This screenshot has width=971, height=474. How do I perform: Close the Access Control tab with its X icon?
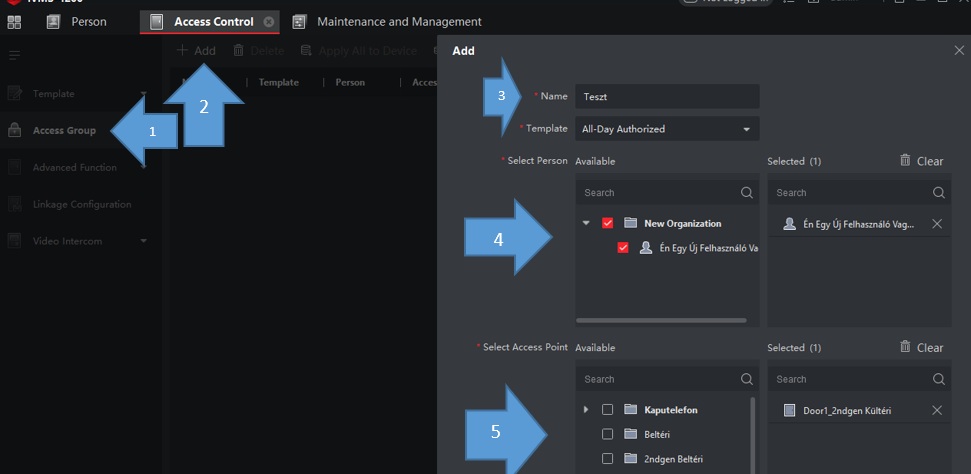coord(268,22)
